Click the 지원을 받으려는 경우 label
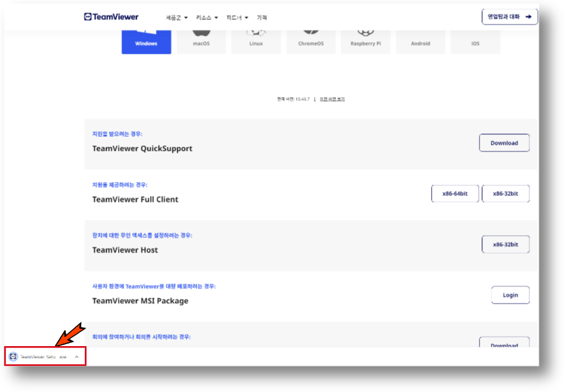564x392 pixels. [118, 134]
